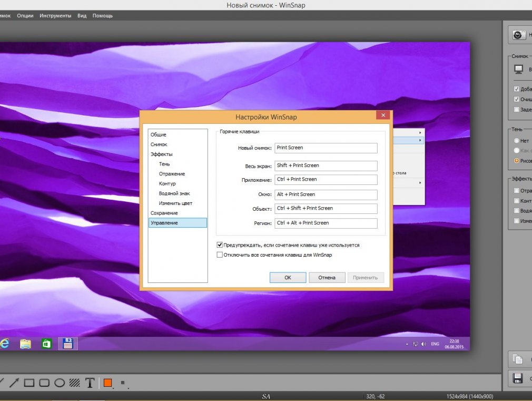Click the Весь экран hotkey field
532x401 pixels.
[x=326, y=165]
